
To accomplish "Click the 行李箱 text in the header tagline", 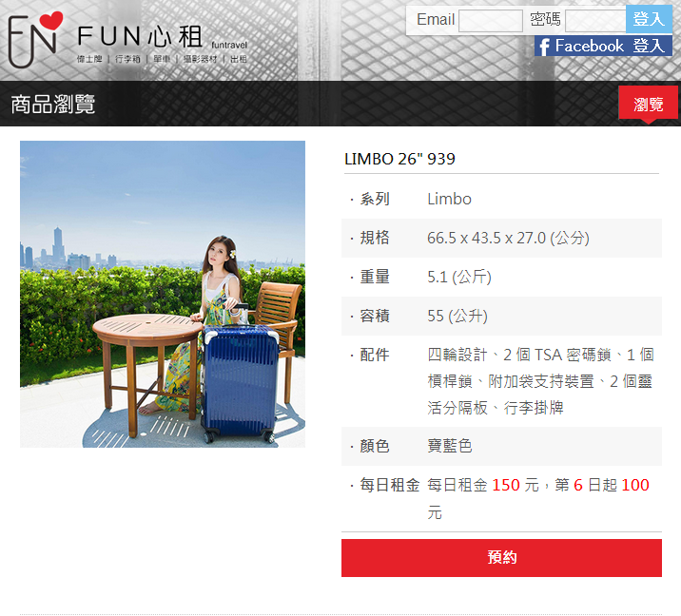I will coord(127,59).
